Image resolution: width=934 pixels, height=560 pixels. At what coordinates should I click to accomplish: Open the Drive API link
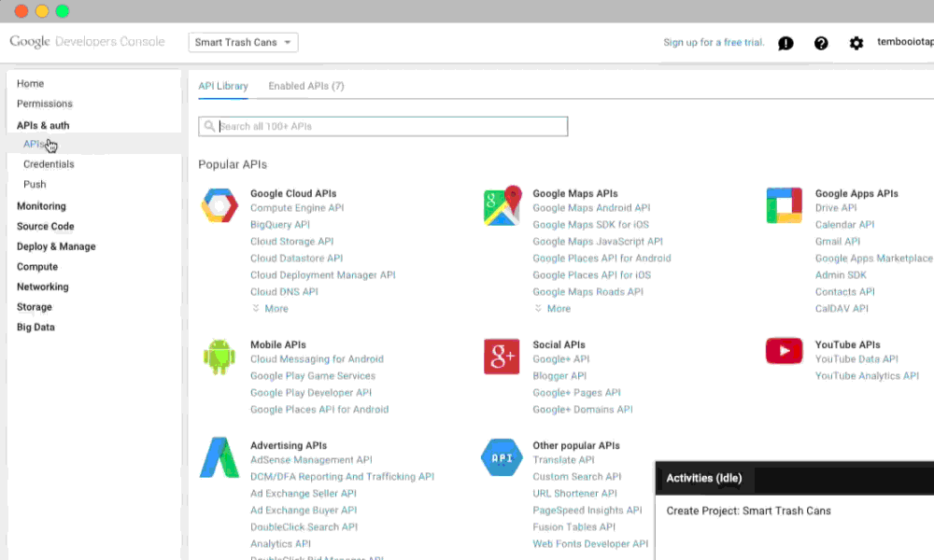point(836,208)
